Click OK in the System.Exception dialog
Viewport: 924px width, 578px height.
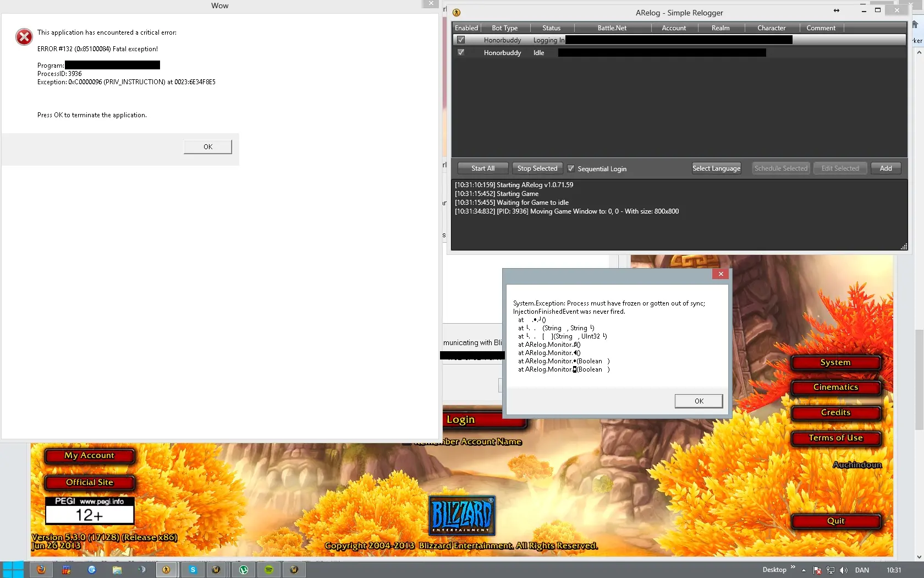698,401
